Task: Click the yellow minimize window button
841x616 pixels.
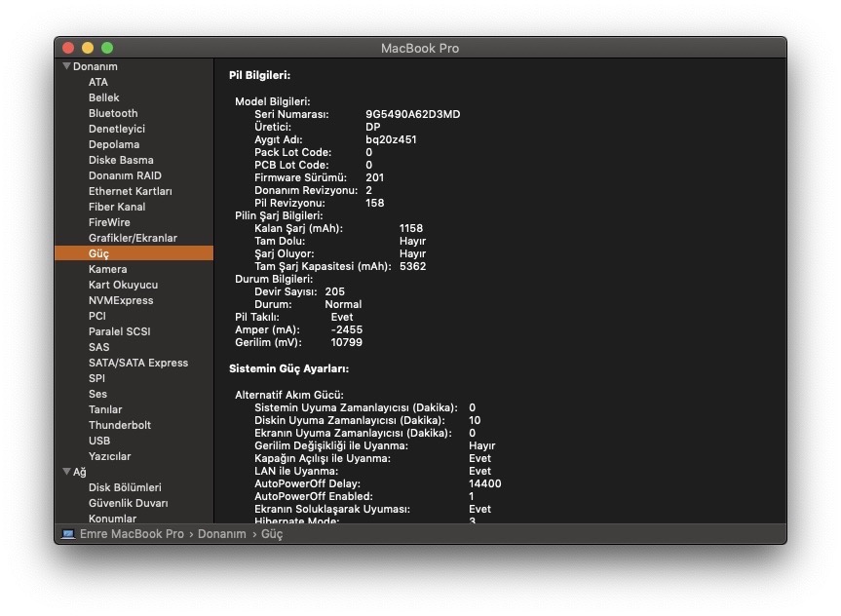Action: tap(88, 48)
